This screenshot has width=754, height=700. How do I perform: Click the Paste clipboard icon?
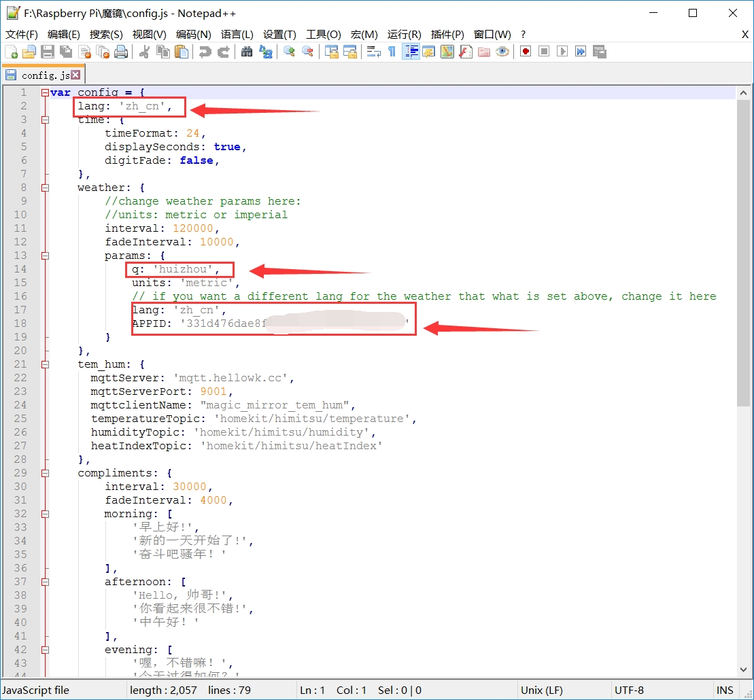pyautogui.click(x=182, y=52)
